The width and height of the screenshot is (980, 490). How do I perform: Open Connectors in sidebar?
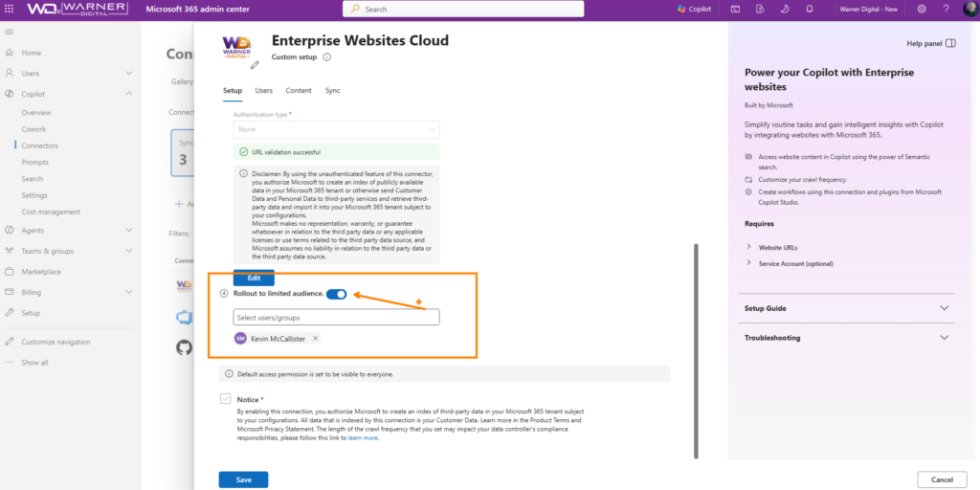point(39,145)
